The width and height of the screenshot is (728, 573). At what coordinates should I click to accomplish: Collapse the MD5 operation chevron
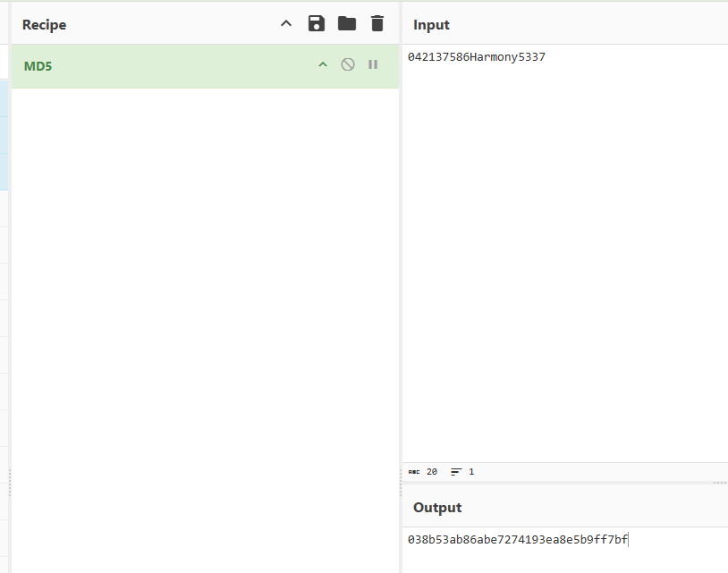point(323,65)
